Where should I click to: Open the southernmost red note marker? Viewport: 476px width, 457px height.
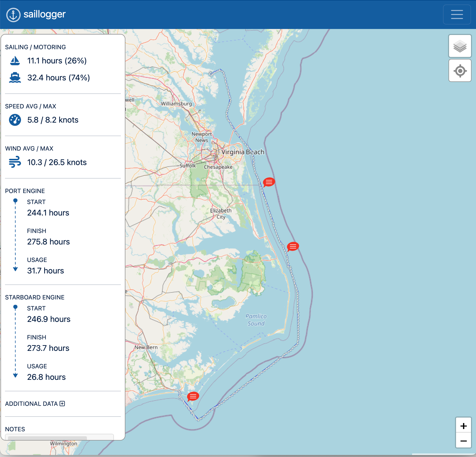pyautogui.click(x=193, y=396)
